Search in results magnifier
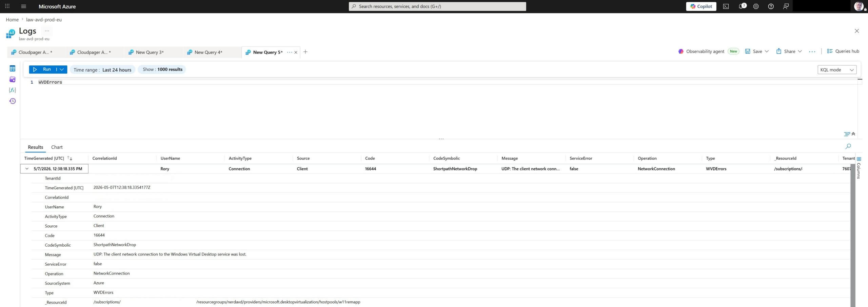868x307 pixels. click(x=848, y=146)
